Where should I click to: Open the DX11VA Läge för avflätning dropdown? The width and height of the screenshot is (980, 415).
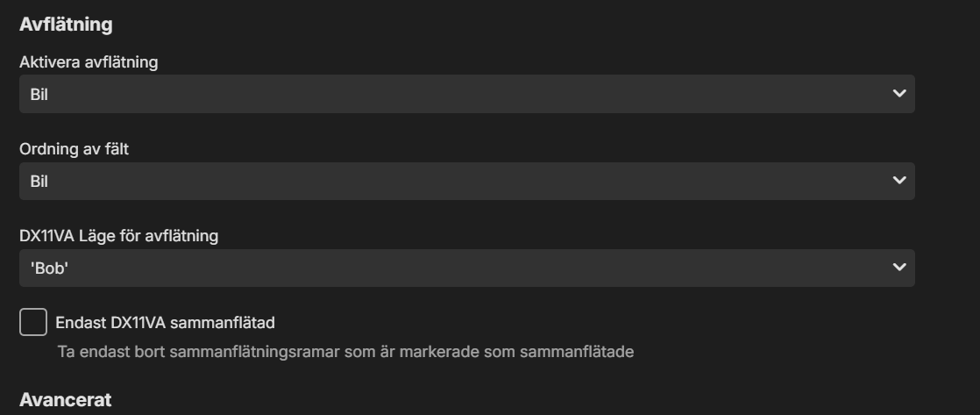466,268
